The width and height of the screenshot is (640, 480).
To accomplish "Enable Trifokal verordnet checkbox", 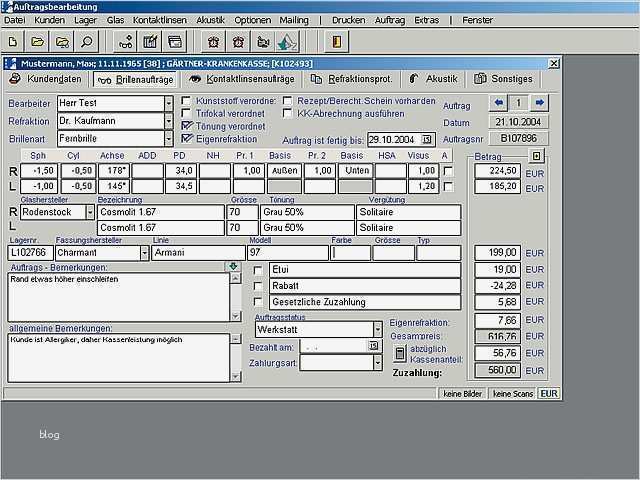I will [186, 113].
